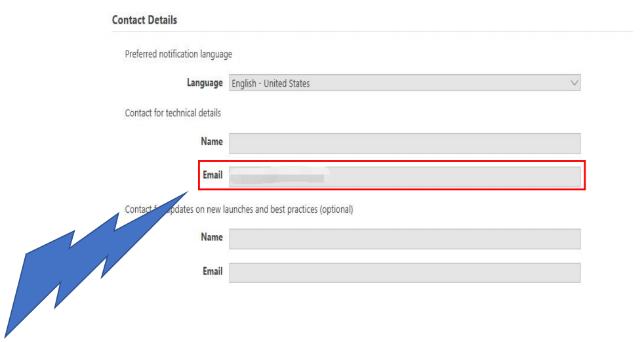Click the Language dropdown chevron arrow
Viewport: 644px width, 342px height.
pyautogui.click(x=574, y=83)
